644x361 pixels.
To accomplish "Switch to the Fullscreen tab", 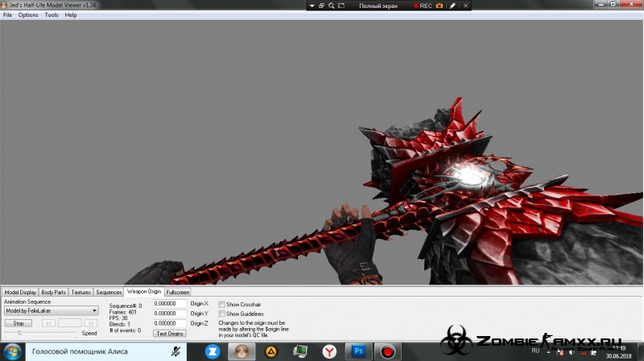I will pos(178,292).
